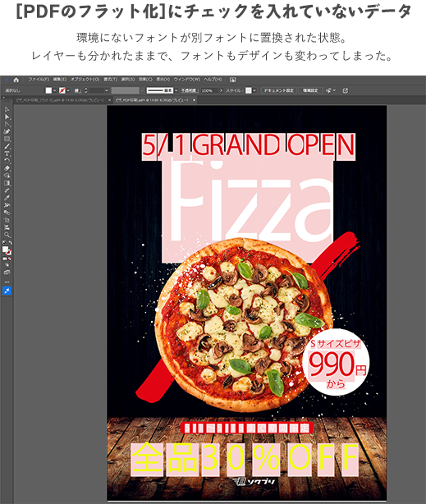The width and height of the screenshot is (426, 504).
Task: Click the 環境設定 button
Action: (x=310, y=90)
